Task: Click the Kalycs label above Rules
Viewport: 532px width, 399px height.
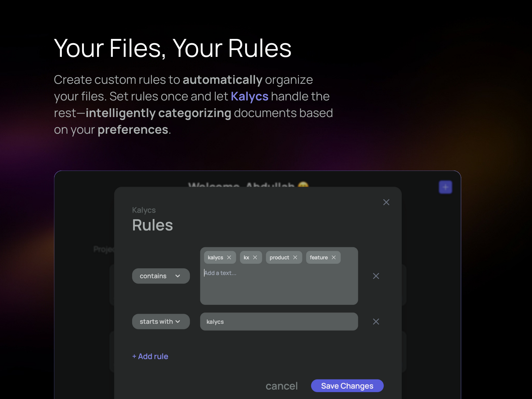Action: click(x=144, y=210)
